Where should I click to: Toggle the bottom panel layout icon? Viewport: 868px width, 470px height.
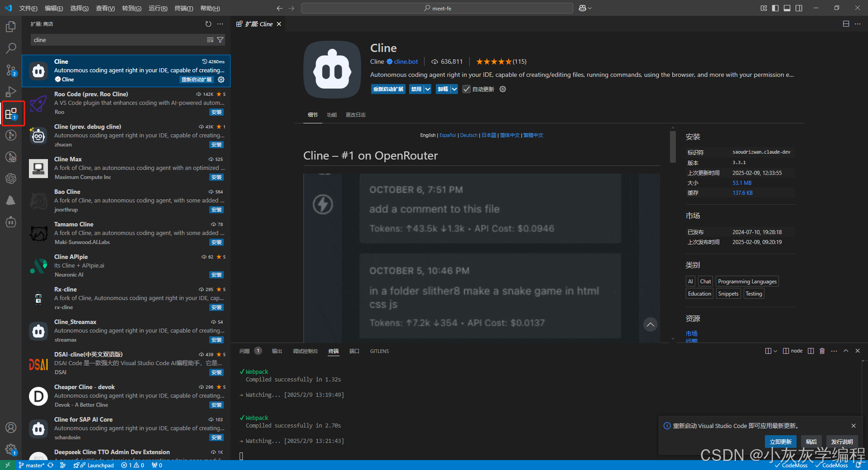(x=787, y=8)
